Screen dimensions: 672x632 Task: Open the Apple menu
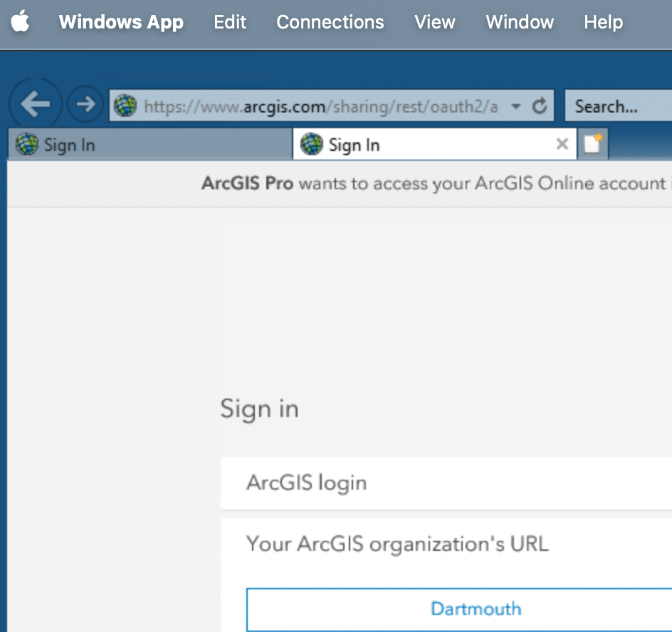coord(20,22)
